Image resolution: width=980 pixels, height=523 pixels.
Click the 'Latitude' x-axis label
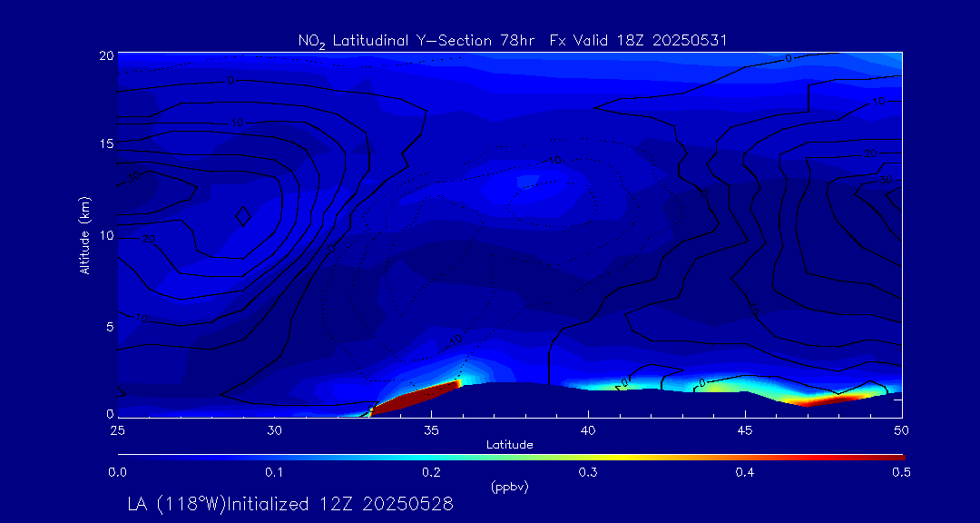[510, 445]
